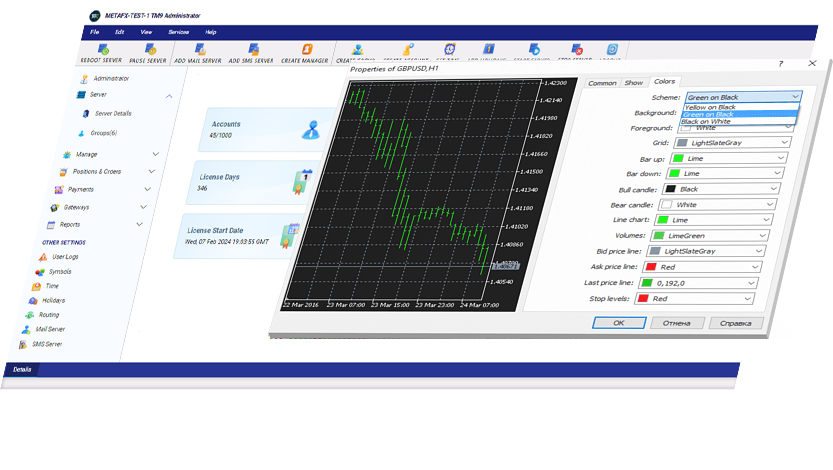The height and width of the screenshot is (470, 833).
Task: Open the View menu
Action: pyautogui.click(x=146, y=32)
